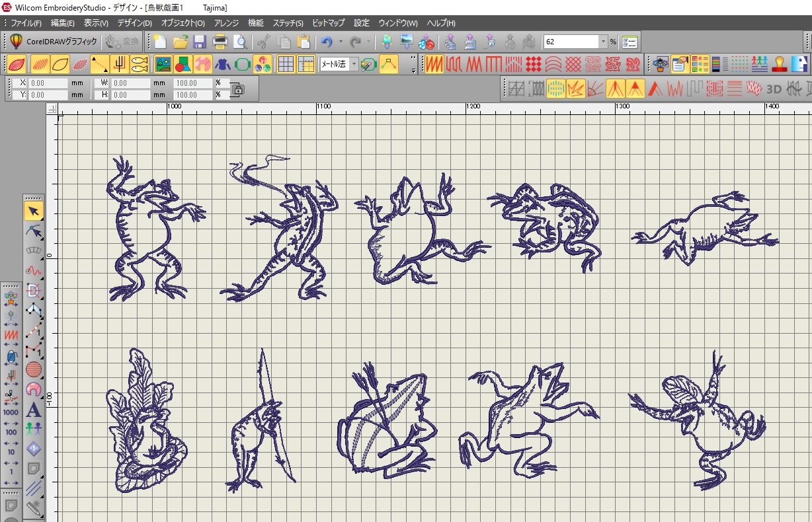Open the ステッチ(S) menu
The height and width of the screenshot is (522, 812).
(288, 23)
